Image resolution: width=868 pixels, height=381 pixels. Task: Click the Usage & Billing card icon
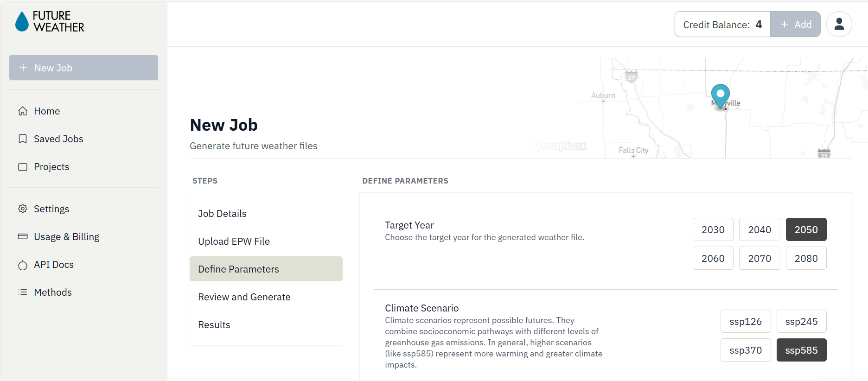[23, 237]
